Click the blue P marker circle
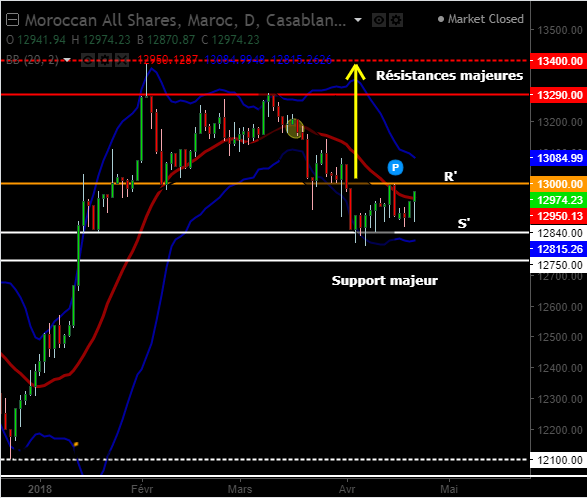This screenshot has width=587, height=498. (x=395, y=167)
